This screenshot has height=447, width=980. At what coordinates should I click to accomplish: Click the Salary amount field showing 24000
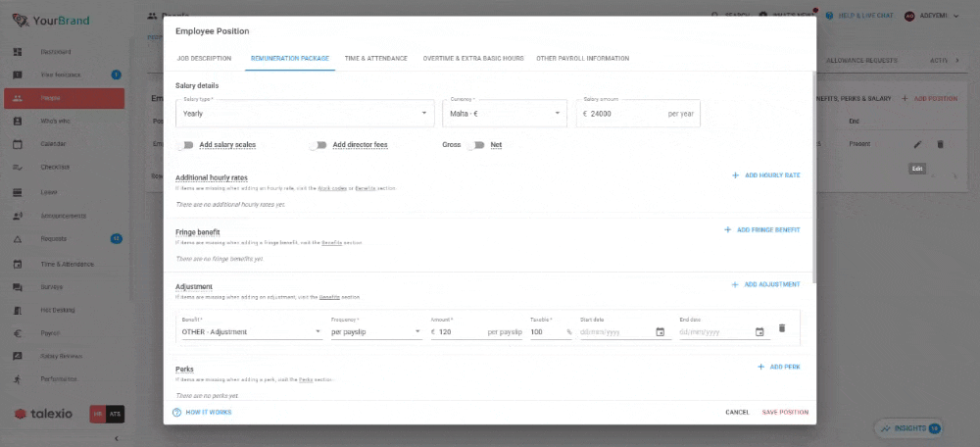click(x=638, y=114)
